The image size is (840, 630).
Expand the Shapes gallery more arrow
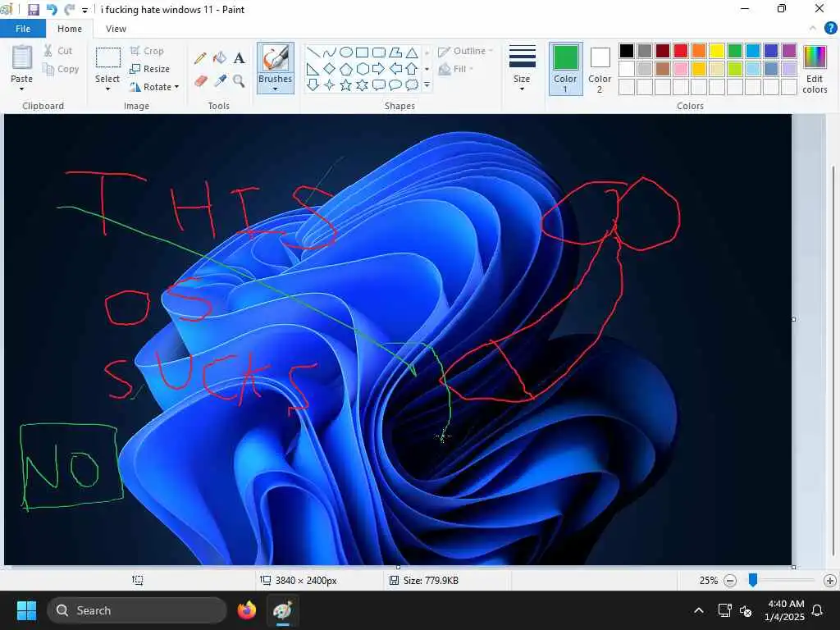click(x=427, y=84)
